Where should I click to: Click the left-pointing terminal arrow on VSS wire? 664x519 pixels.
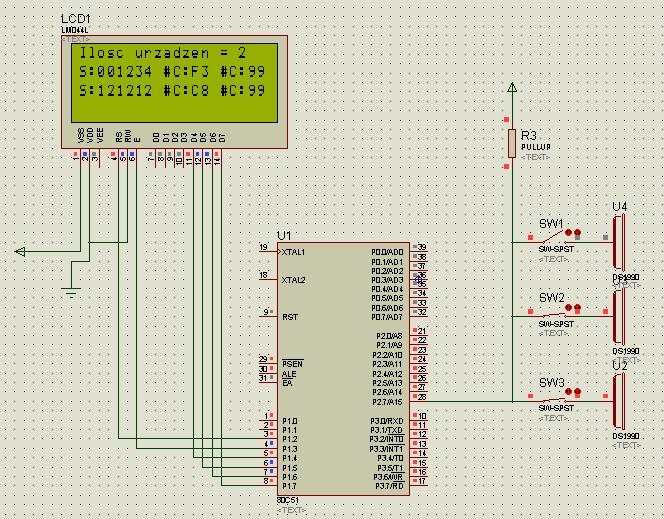[20, 251]
